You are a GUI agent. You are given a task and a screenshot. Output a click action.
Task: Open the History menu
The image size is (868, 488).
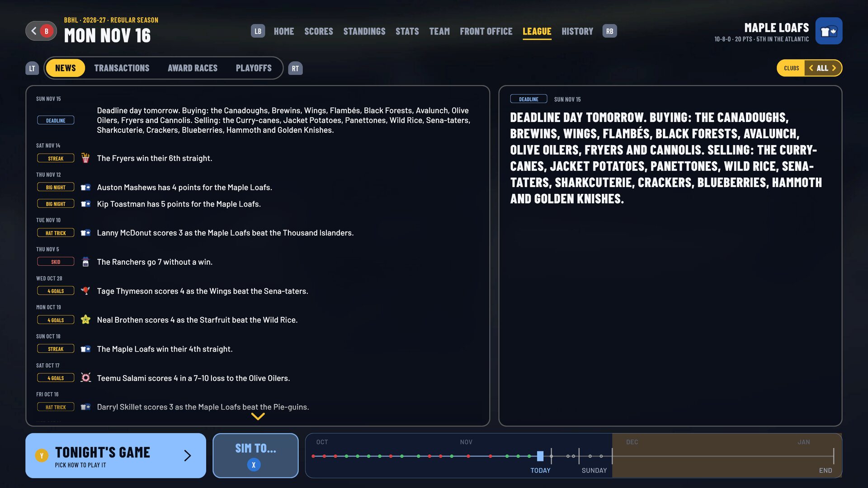(577, 31)
